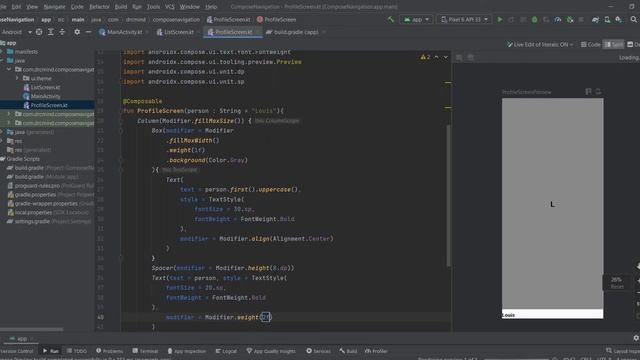The height and width of the screenshot is (360, 640).
Task: Toggle Live Edit of literals setting
Action: coord(540,44)
